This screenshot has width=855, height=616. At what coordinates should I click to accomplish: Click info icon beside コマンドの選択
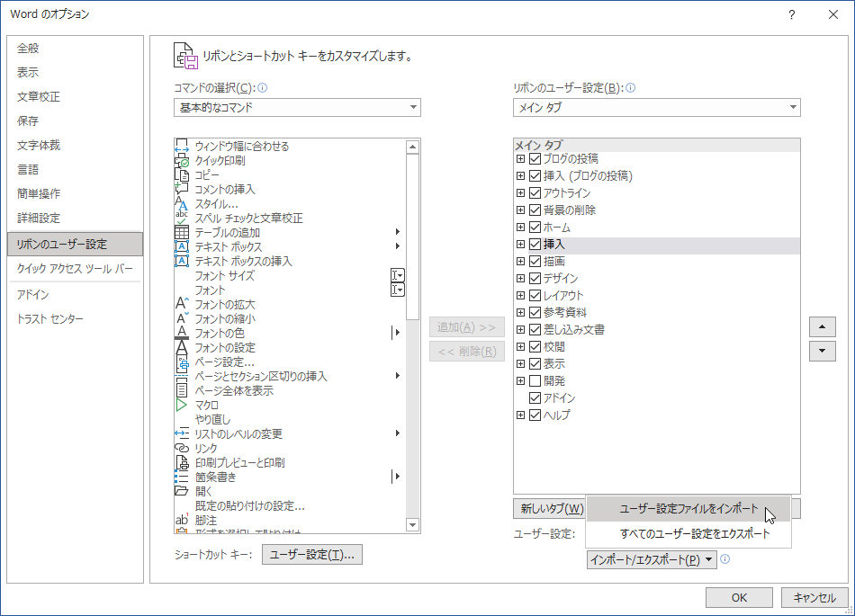point(262,88)
